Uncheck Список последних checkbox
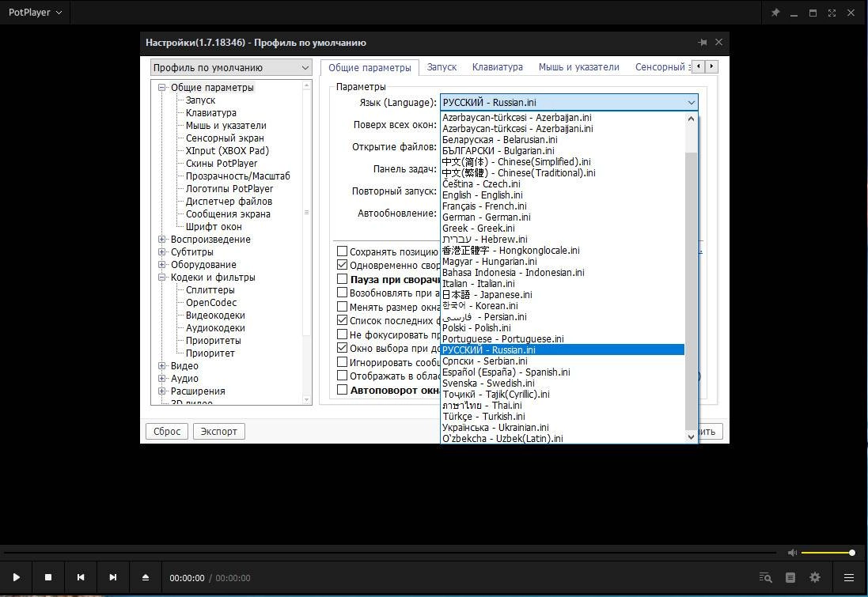 tap(342, 320)
